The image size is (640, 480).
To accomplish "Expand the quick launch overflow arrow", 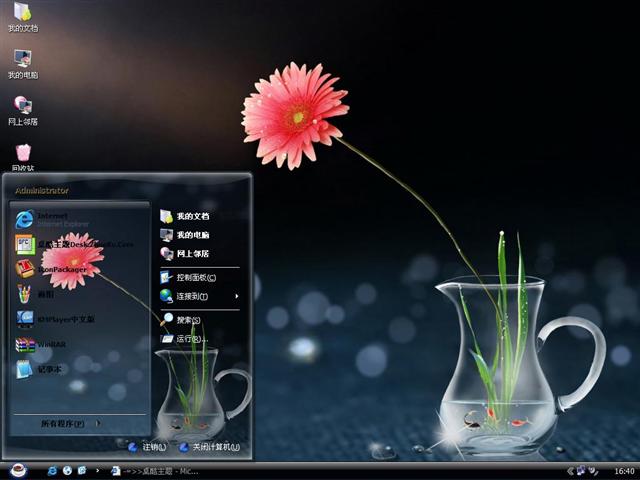I will [97, 471].
